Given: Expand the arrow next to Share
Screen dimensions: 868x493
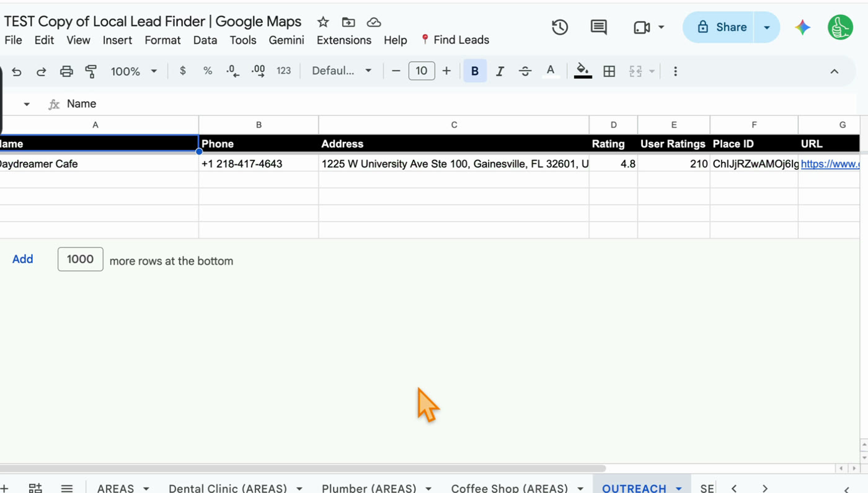Looking at the screenshot, I should 767,27.
